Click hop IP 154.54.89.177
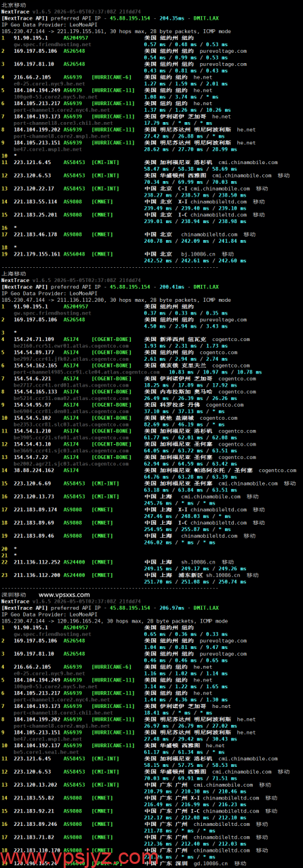Screen dimensions: 303x868 coord(34,352)
